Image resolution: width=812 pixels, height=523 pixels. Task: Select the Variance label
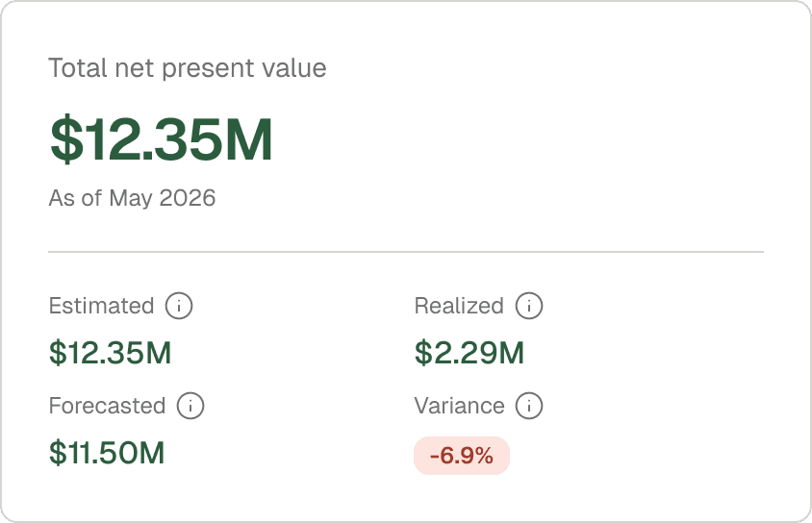[x=459, y=406]
